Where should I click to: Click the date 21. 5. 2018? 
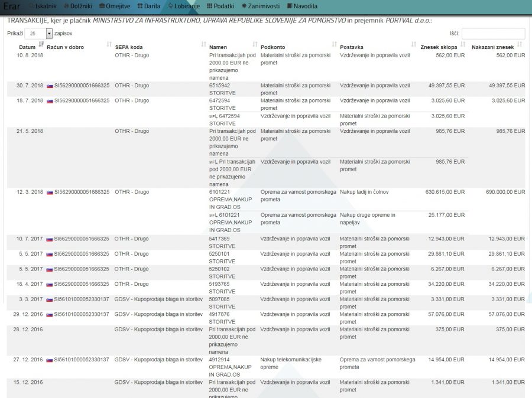[x=30, y=131]
